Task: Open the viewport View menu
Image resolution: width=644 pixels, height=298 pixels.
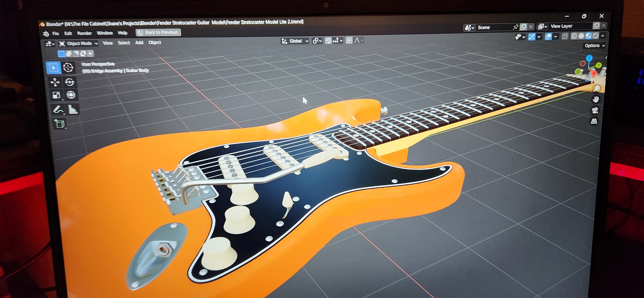Action: coord(108,43)
